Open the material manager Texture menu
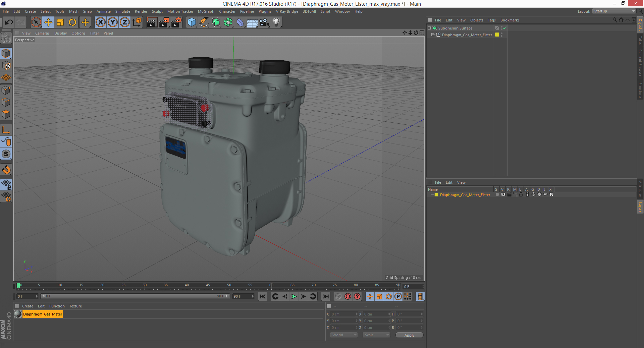 [x=75, y=306]
